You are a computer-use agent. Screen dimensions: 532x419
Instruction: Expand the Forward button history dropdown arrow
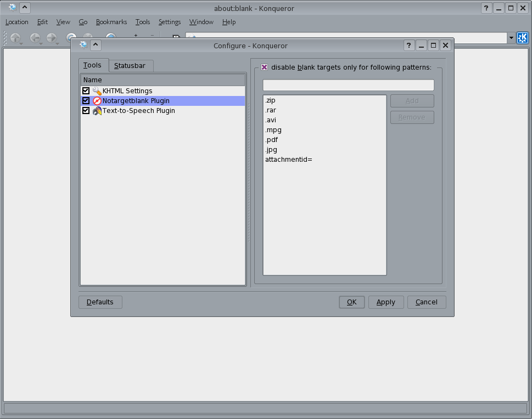tap(57, 43)
